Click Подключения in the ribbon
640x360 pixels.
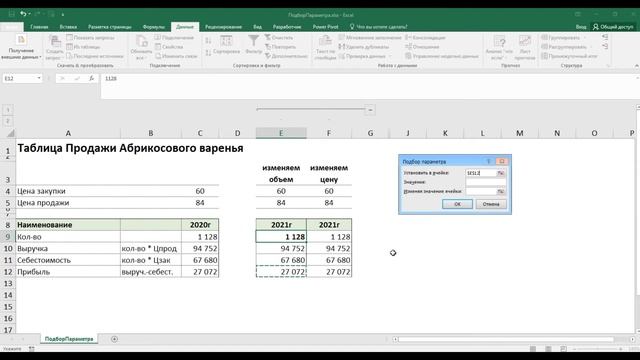174,38
